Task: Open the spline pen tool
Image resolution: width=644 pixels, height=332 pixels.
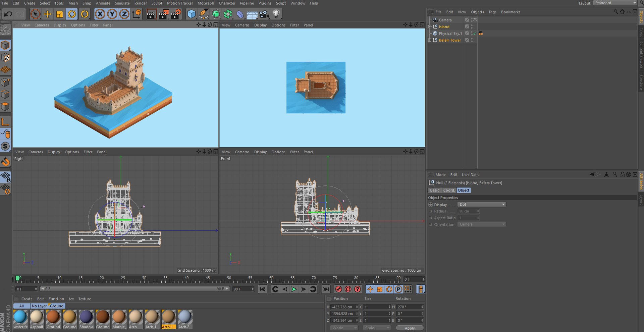Action: click(203, 14)
